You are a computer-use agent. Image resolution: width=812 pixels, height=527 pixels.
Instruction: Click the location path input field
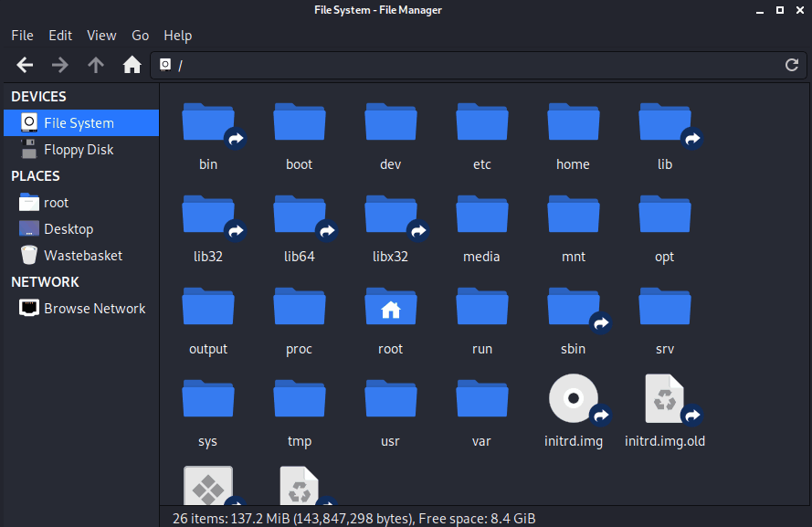pyautogui.click(x=478, y=65)
